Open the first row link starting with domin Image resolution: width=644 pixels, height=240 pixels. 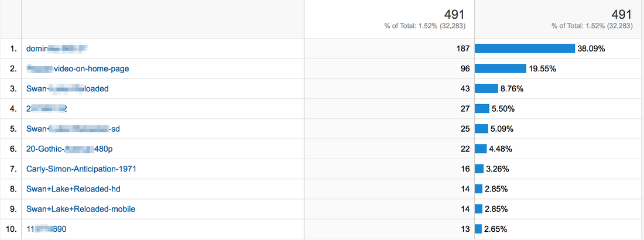(57, 49)
